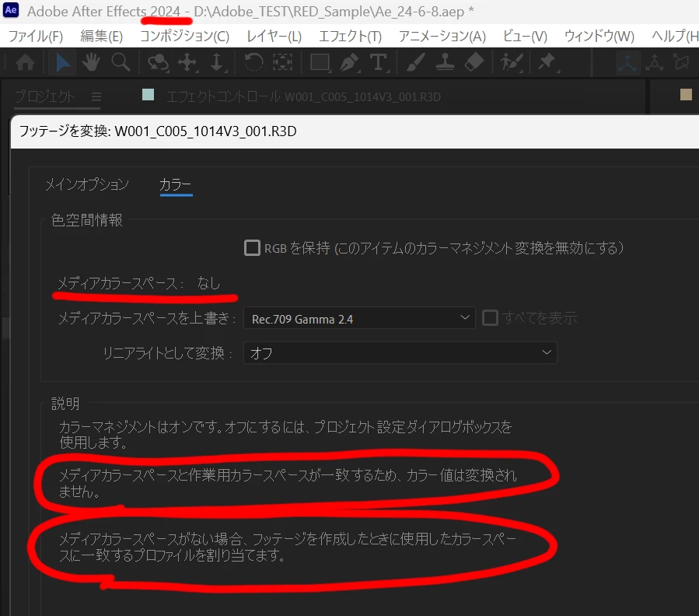699x616 pixels.
Task: Open the ビュー(V) menu
Action: [x=525, y=36]
